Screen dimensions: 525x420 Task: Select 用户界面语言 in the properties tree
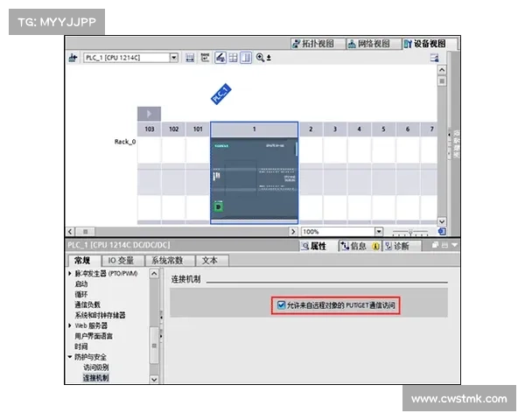94,336
